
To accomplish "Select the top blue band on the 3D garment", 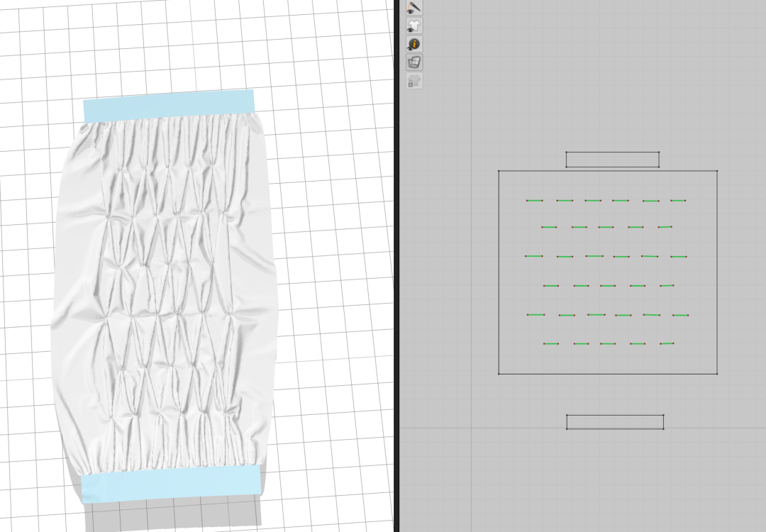I will 169,106.
